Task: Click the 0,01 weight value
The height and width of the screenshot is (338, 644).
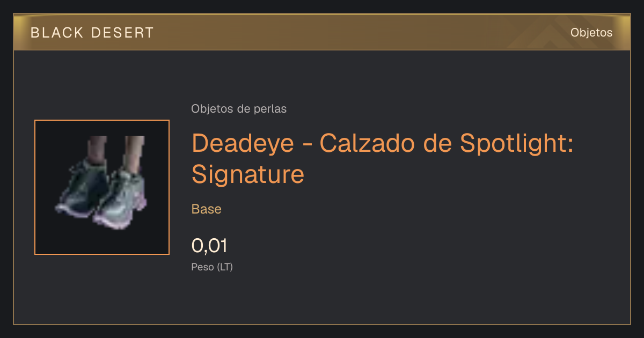Action: point(209,246)
